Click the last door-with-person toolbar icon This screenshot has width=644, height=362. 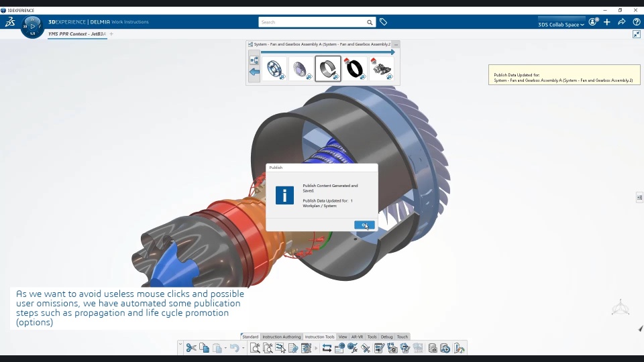459,349
